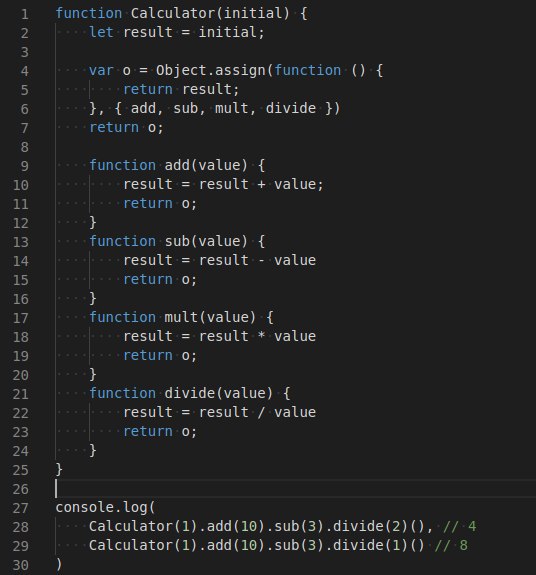
Task: Click 'divide(value)' in the function declaration on line 21
Action: pyautogui.click(x=219, y=393)
